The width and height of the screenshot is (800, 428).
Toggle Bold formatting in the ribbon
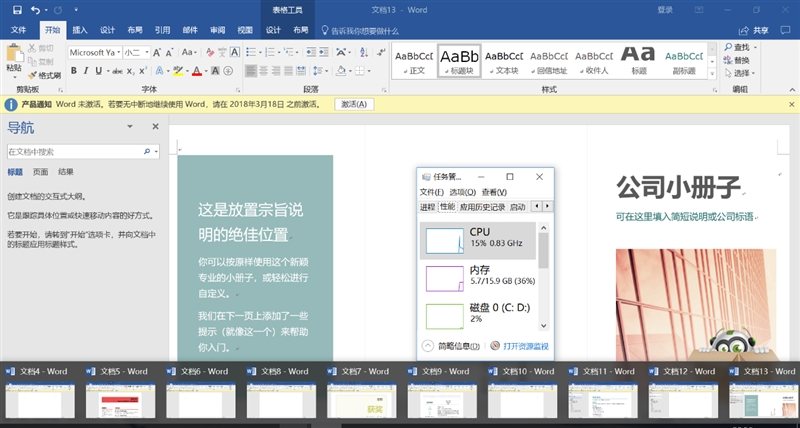click(x=73, y=71)
